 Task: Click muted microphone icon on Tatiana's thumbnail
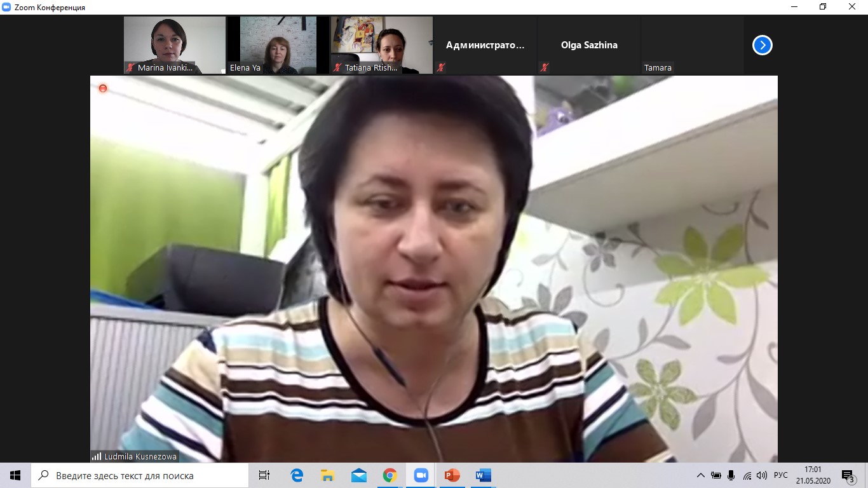337,67
